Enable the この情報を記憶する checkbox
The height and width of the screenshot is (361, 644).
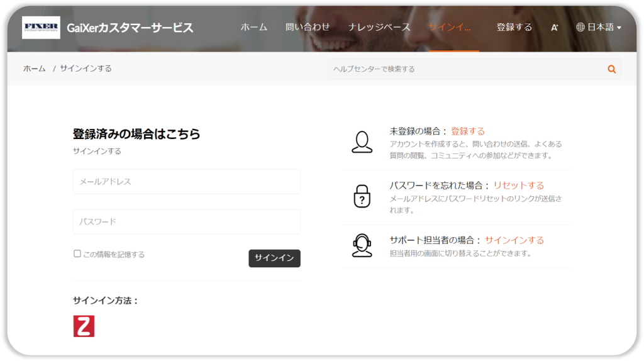pos(77,254)
